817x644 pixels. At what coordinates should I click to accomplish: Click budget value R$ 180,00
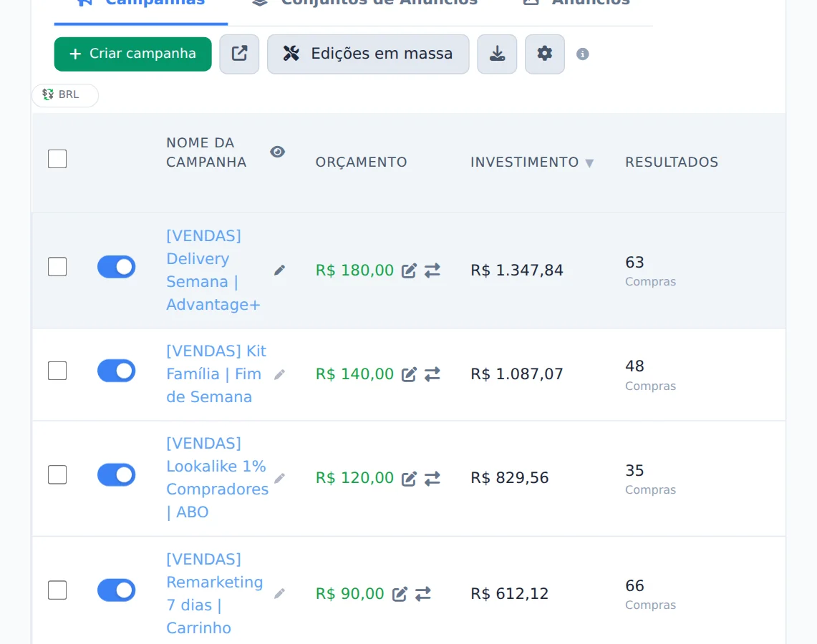click(355, 270)
